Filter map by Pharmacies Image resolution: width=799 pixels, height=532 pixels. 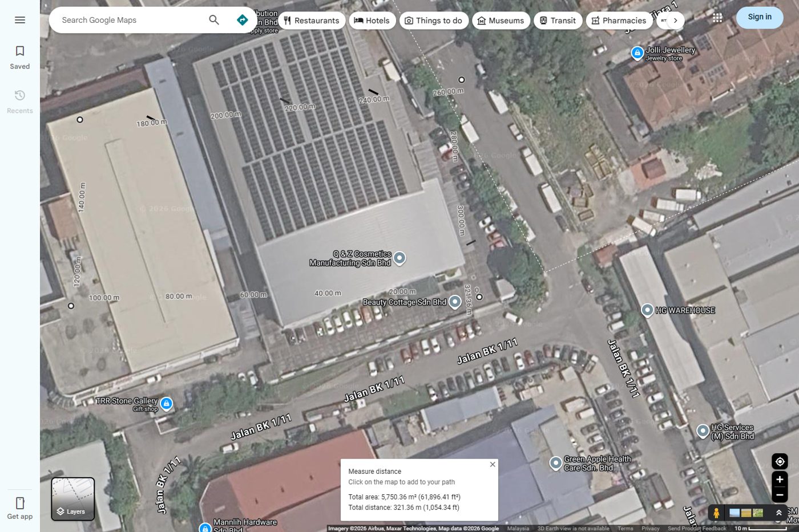click(x=619, y=21)
